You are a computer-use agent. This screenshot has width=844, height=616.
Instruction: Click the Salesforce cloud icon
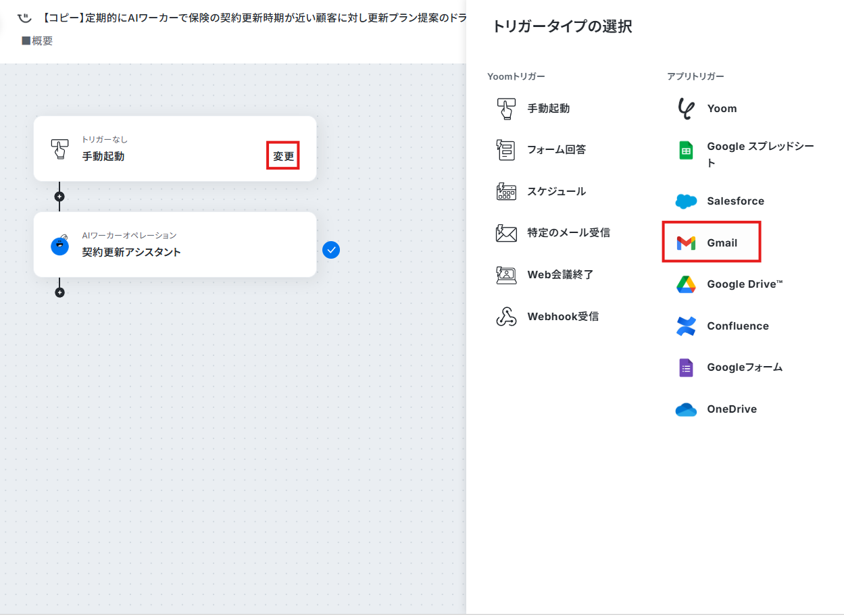coord(686,201)
